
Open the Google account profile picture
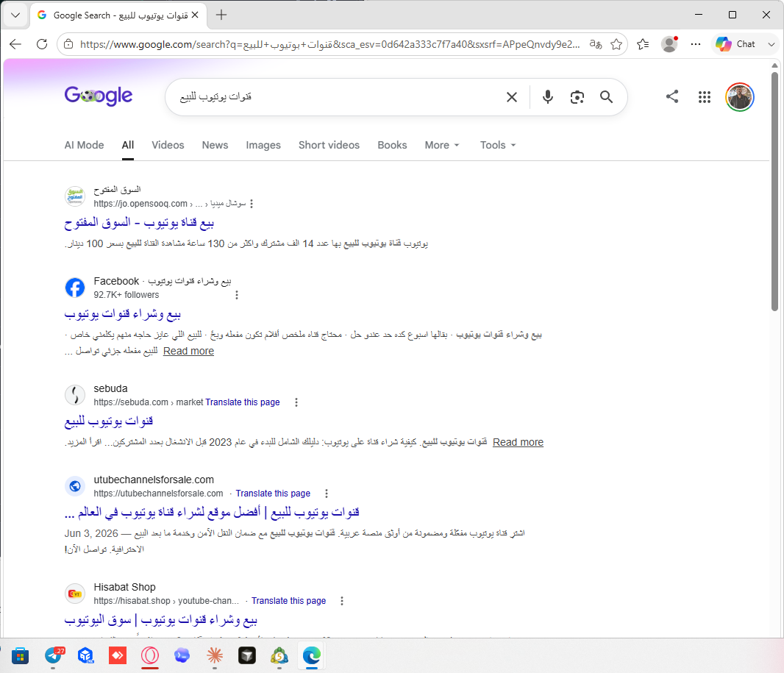[x=739, y=97]
